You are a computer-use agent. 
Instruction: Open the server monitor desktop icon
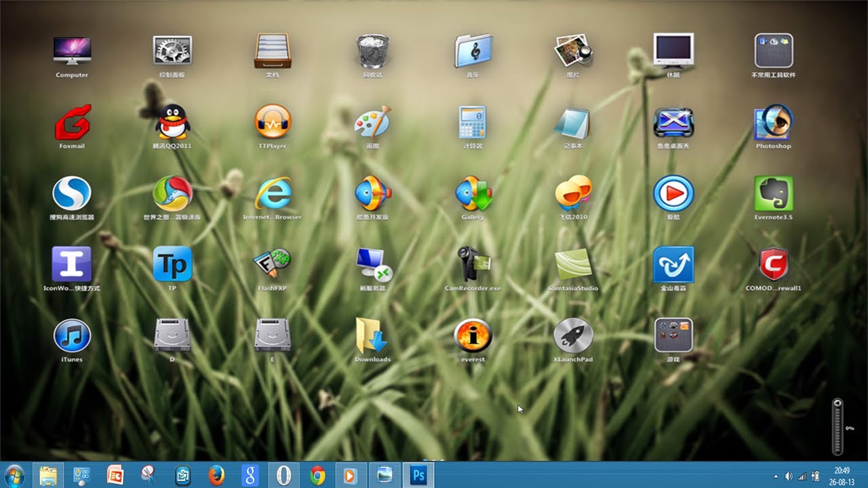click(374, 265)
